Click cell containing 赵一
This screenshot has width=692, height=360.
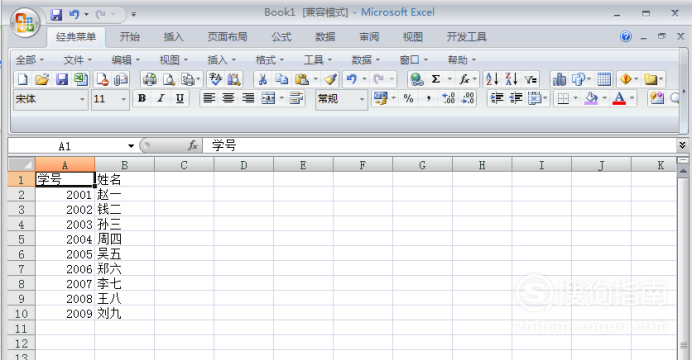[124, 195]
